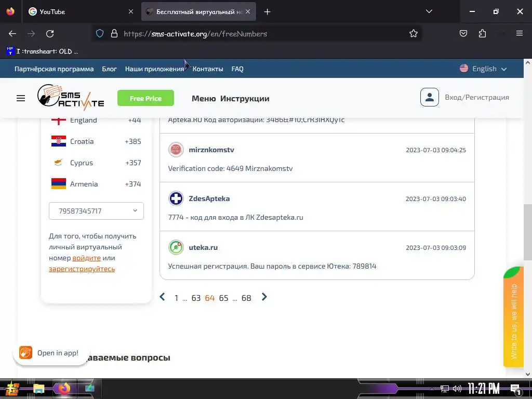Open Партнёрская программа link

coord(54,69)
